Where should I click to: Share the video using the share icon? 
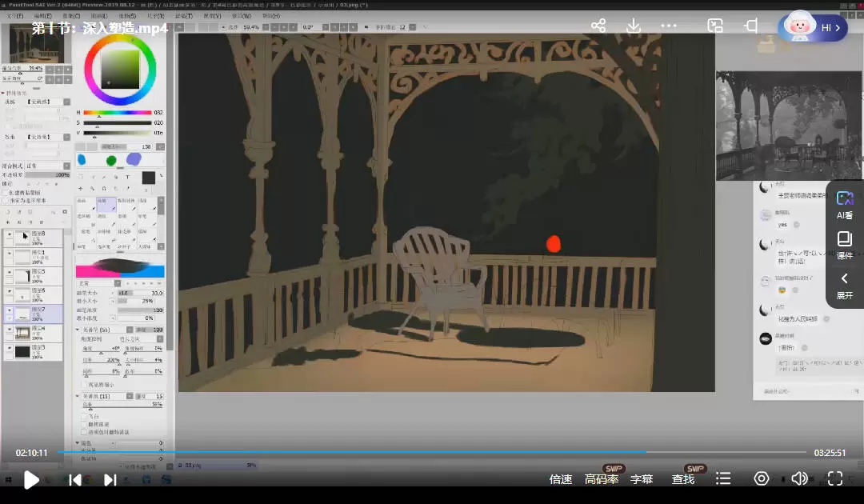598,26
